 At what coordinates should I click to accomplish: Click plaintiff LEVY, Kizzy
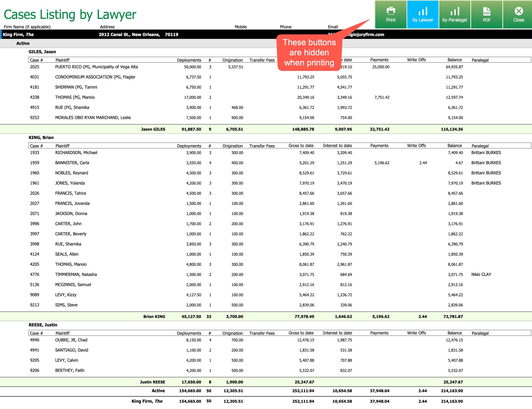[x=66, y=295]
